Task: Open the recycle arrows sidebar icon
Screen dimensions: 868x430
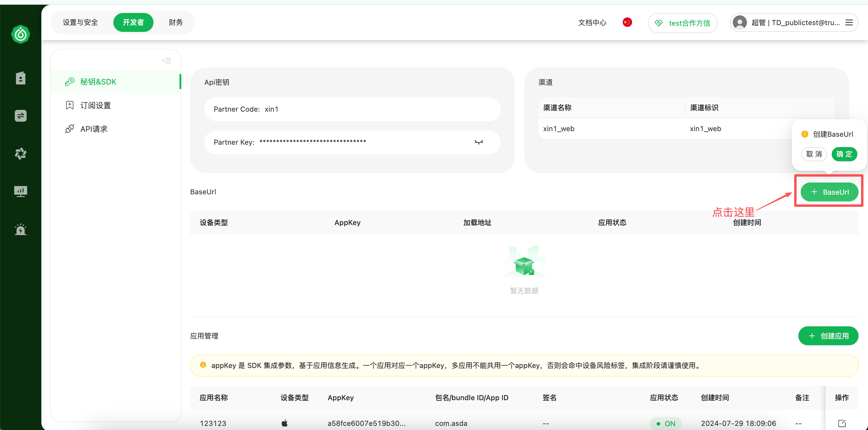Action: tap(21, 154)
